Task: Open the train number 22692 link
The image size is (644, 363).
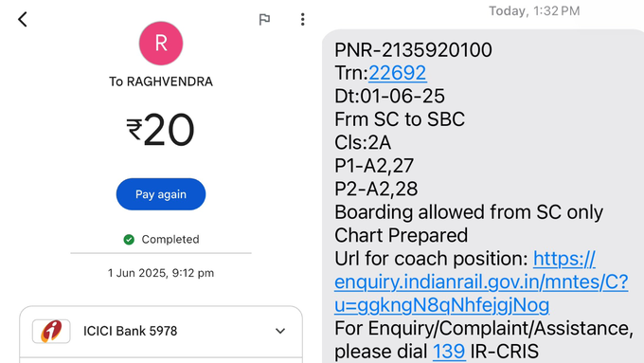Action: point(397,73)
